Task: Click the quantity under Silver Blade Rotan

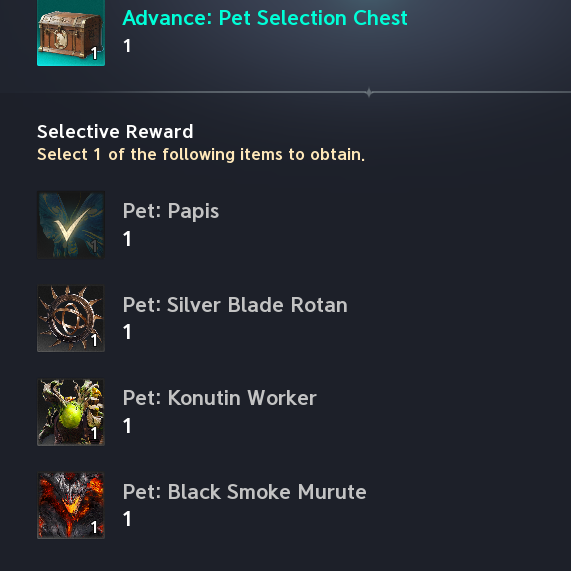Action: coord(127,332)
